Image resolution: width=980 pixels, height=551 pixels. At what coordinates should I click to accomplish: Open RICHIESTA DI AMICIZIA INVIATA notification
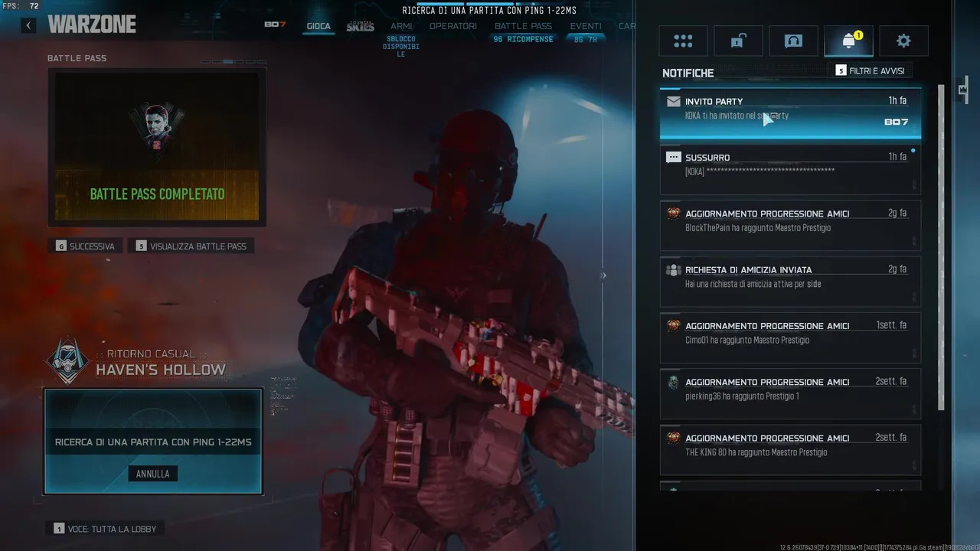point(791,282)
